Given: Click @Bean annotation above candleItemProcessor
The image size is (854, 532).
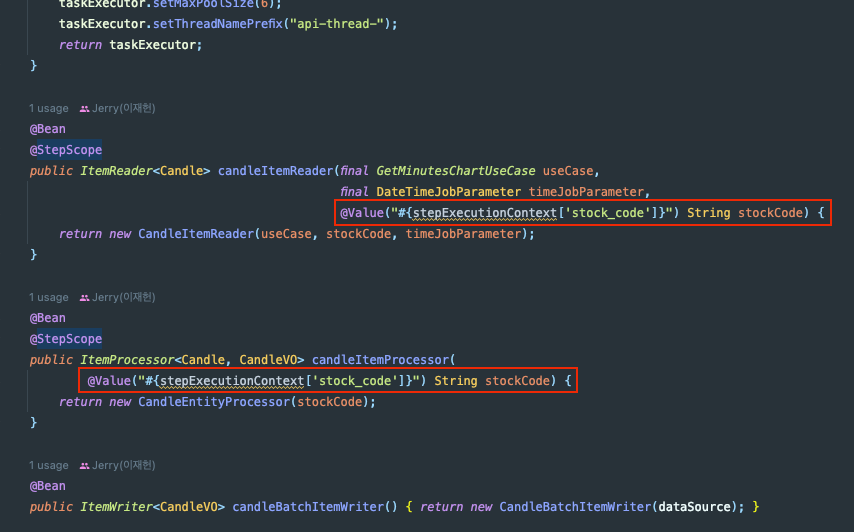Looking at the screenshot, I should [x=47, y=318].
